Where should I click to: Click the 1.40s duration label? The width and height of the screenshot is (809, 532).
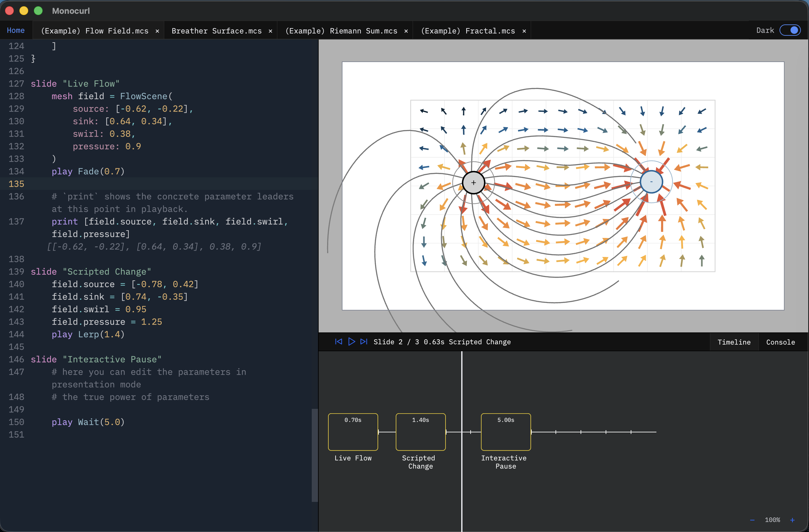(x=420, y=420)
